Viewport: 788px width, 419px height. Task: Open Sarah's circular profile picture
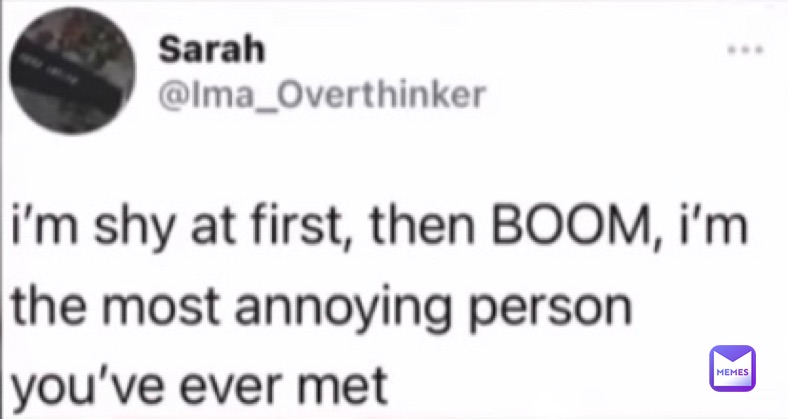pos(72,70)
